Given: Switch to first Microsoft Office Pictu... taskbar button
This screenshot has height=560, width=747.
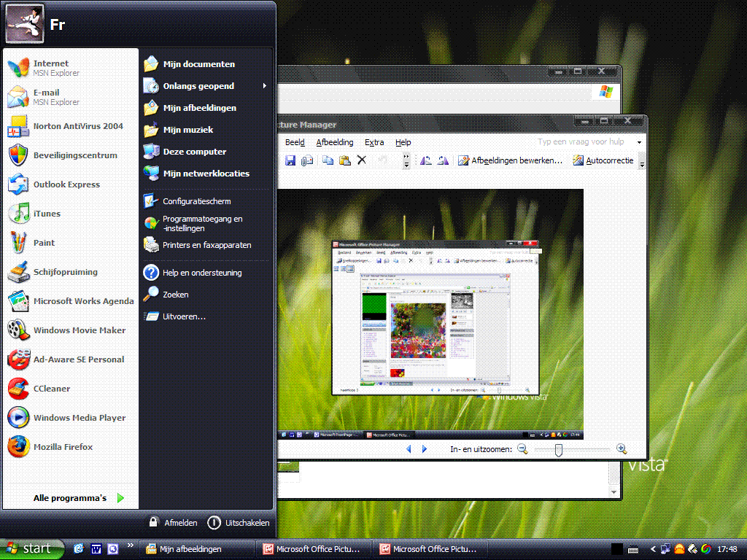Looking at the screenshot, I should [x=314, y=549].
